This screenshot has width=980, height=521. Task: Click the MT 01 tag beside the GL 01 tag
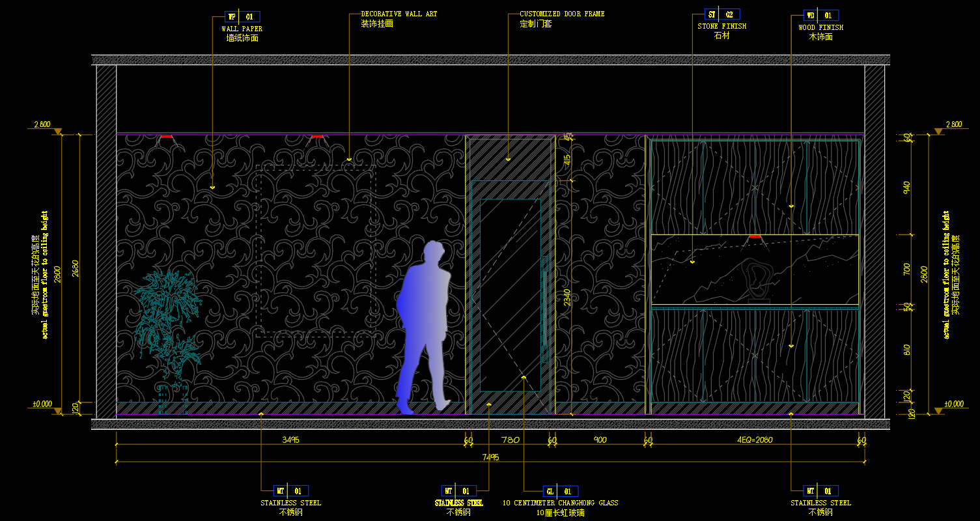click(458, 491)
